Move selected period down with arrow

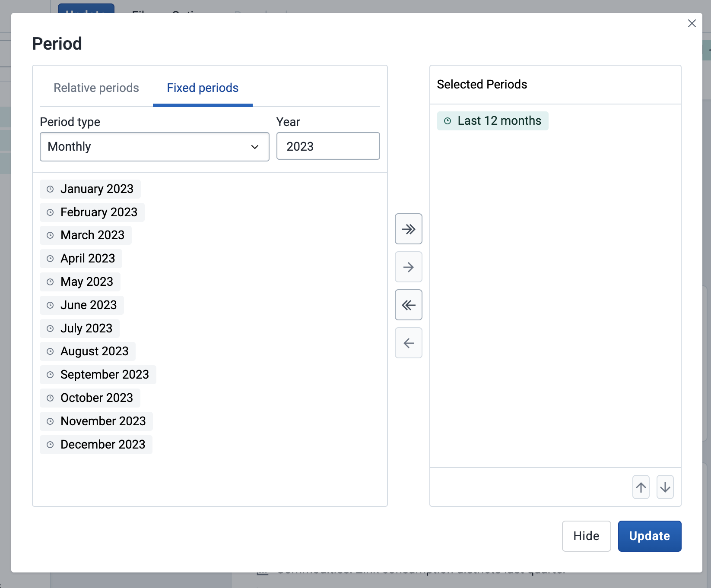665,487
